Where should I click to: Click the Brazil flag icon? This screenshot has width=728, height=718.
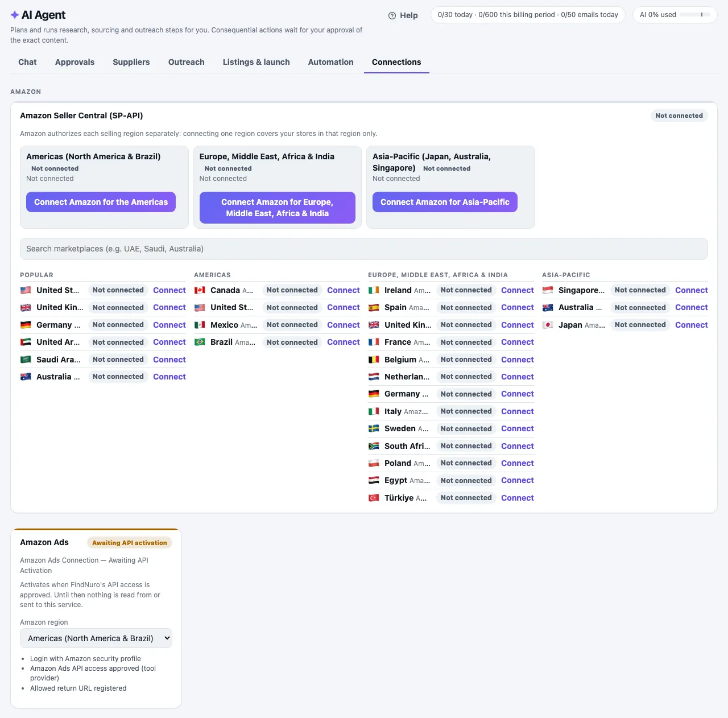click(200, 342)
